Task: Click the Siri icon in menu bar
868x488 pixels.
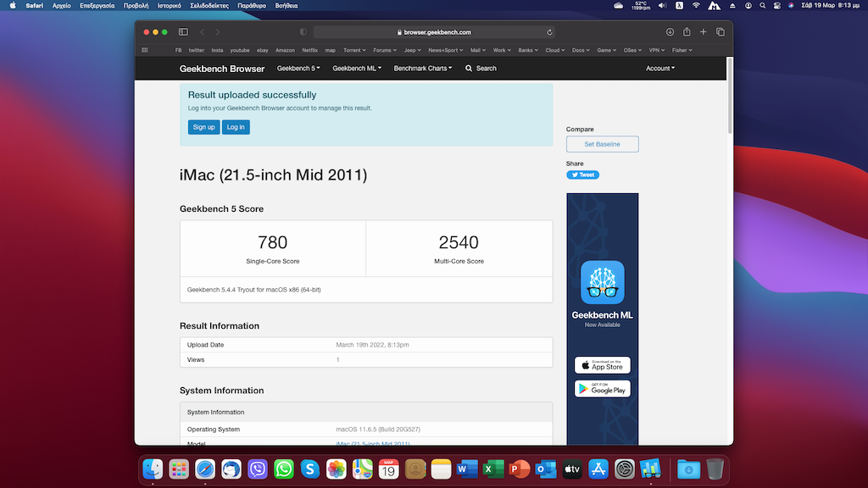Action: click(x=791, y=6)
